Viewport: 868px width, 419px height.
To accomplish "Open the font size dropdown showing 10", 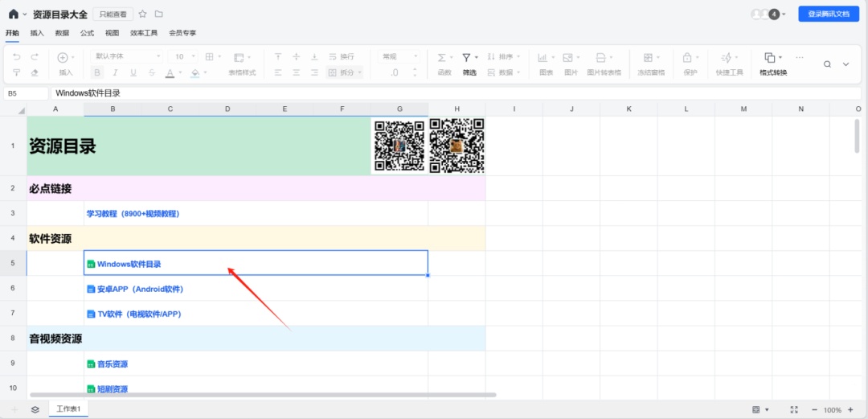I will click(185, 57).
